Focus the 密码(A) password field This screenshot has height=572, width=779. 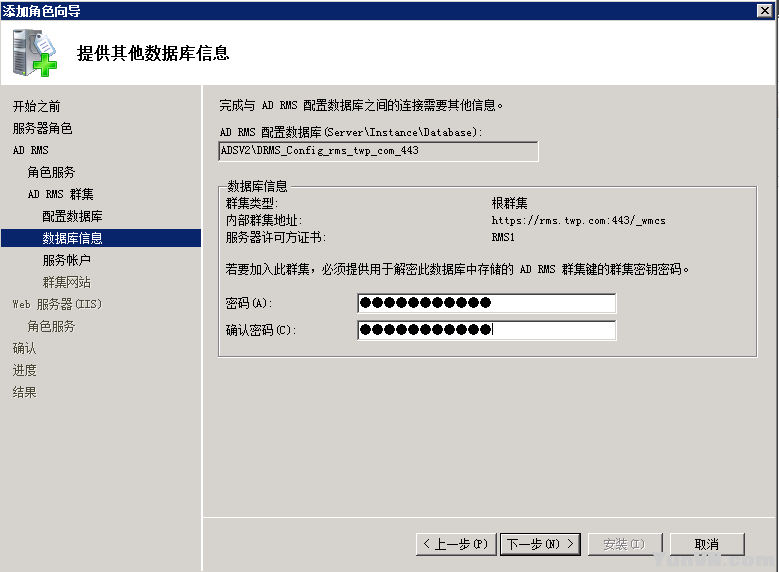click(x=487, y=303)
